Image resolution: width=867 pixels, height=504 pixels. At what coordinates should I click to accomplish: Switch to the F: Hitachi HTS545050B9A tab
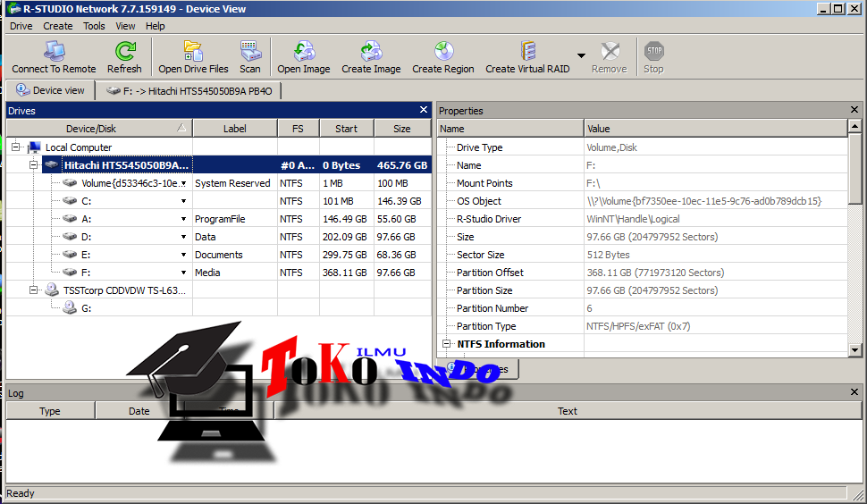[x=189, y=90]
